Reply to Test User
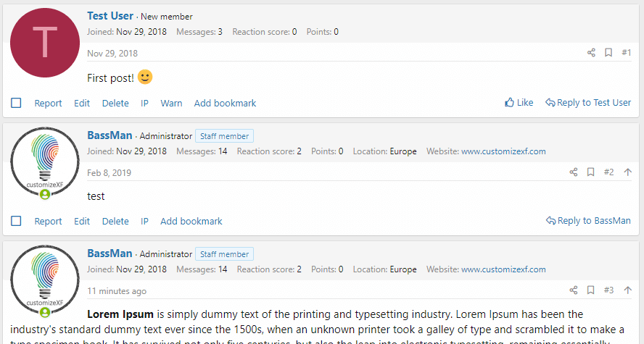The width and height of the screenshot is (644, 344). click(x=588, y=103)
